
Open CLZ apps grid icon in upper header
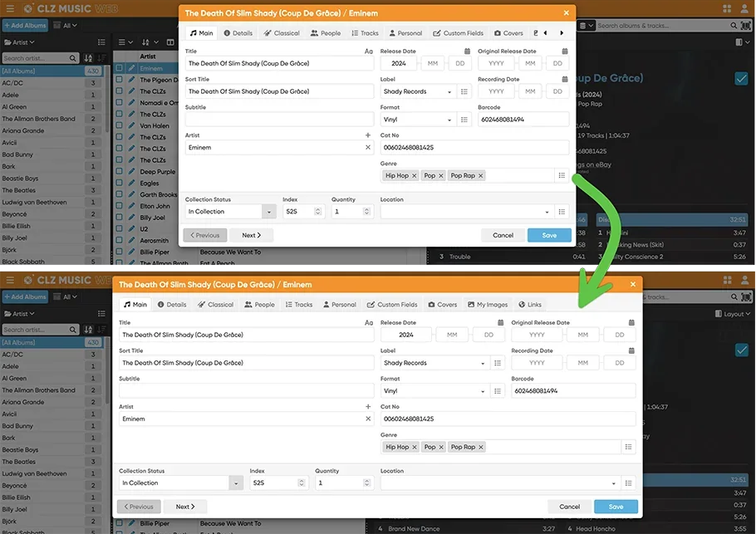tap(727, 8)
